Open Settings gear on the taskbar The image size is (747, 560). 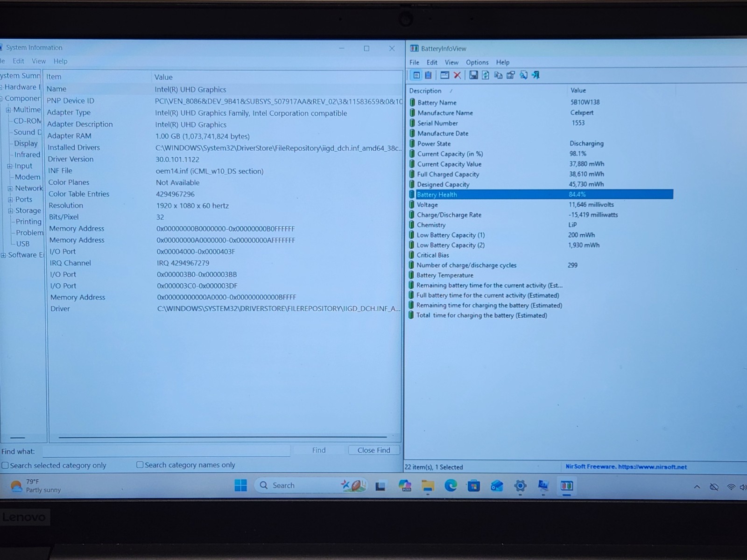[x=520, y=486]
